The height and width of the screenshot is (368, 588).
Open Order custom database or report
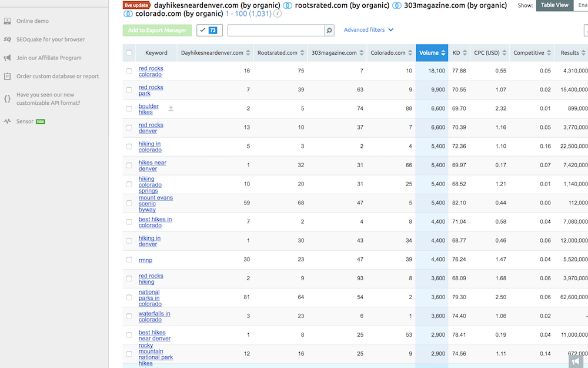(58, 76)
